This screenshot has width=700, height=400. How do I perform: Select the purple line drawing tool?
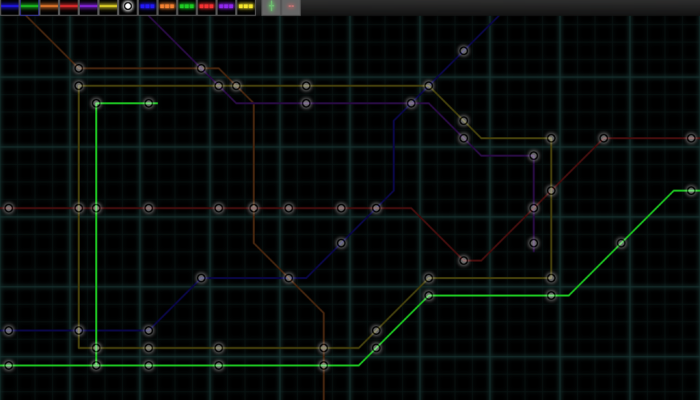(88, 7)
